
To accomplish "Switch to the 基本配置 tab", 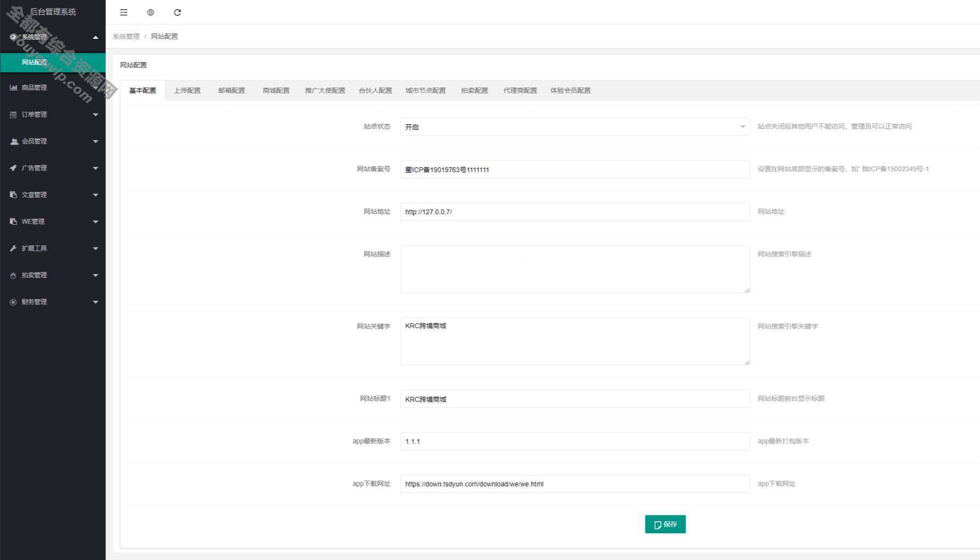I will (142, 90).
